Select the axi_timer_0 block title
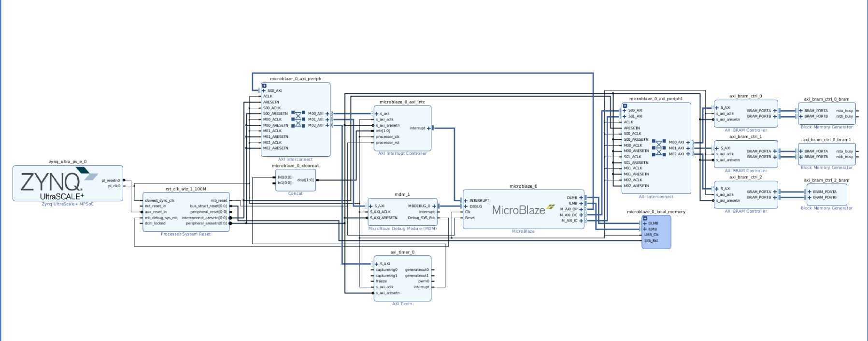This screenshot has width=868, height=341. (402, 252)
